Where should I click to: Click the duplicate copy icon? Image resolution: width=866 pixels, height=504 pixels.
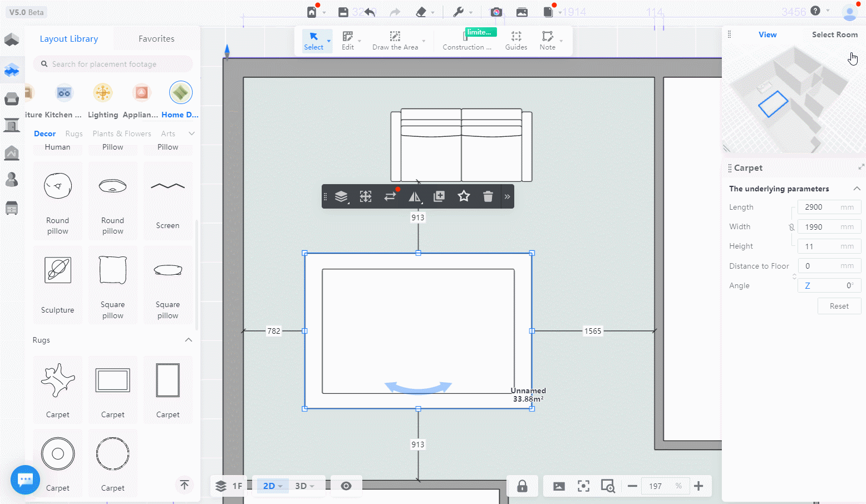[x=439, y=196]
